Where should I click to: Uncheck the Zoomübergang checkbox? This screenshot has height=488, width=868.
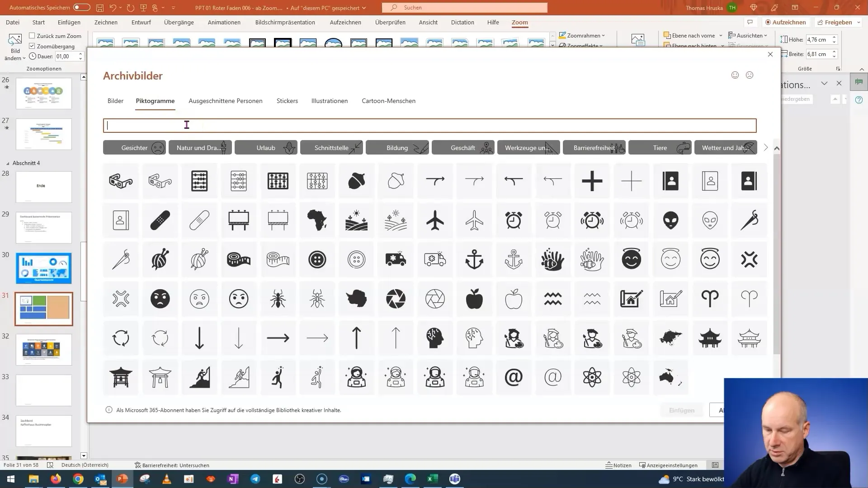(32, 46)
